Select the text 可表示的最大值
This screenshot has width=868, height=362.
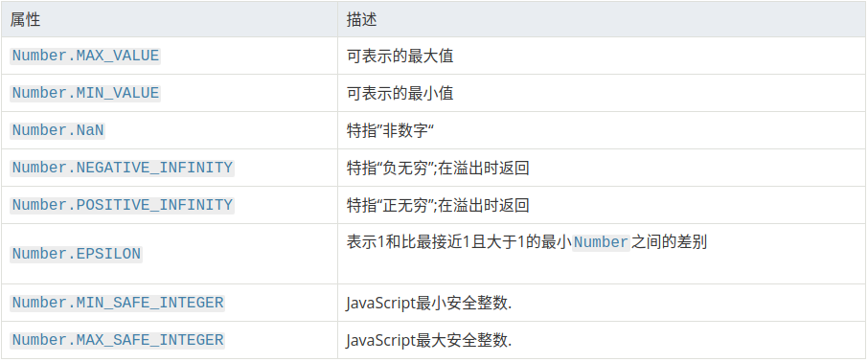coord(400,56)
